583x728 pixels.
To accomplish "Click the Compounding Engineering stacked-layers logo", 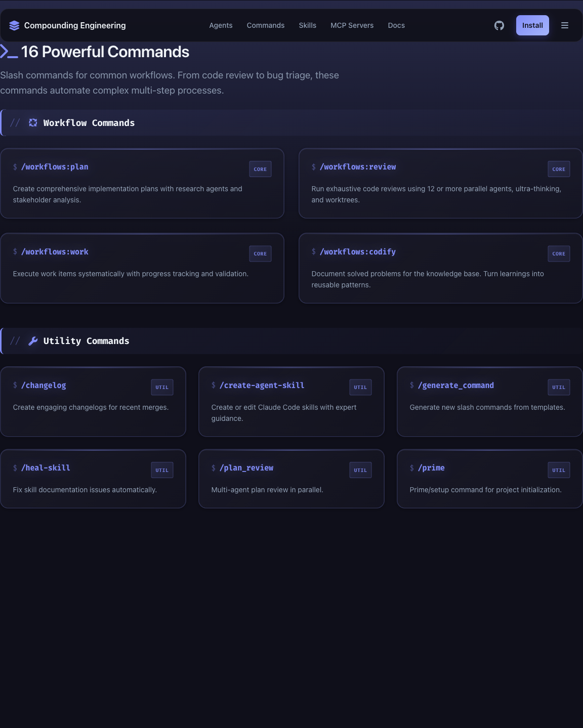I will pos(14,25).
